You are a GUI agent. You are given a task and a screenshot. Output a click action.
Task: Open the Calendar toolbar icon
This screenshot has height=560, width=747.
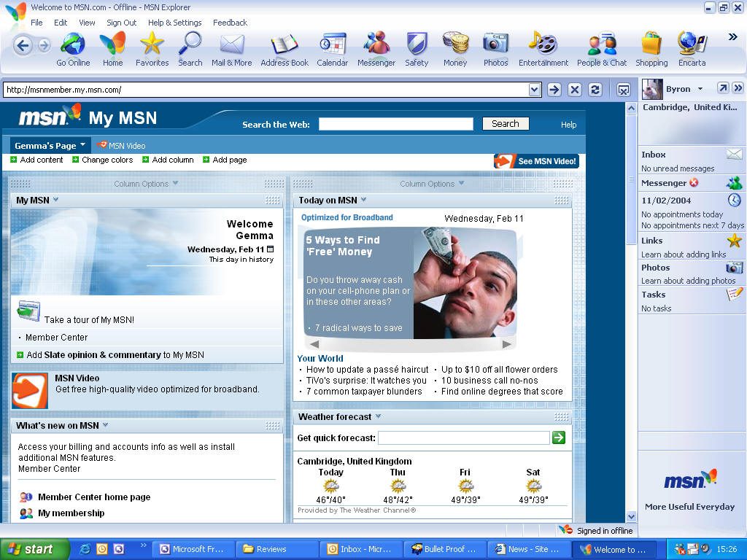[333, 44]
